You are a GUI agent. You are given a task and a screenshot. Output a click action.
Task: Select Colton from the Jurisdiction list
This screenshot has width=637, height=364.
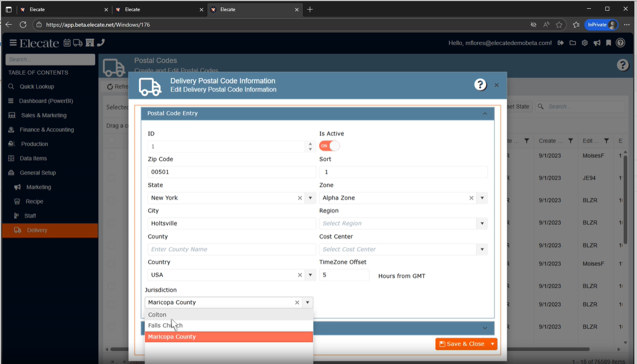pos(157,315)
